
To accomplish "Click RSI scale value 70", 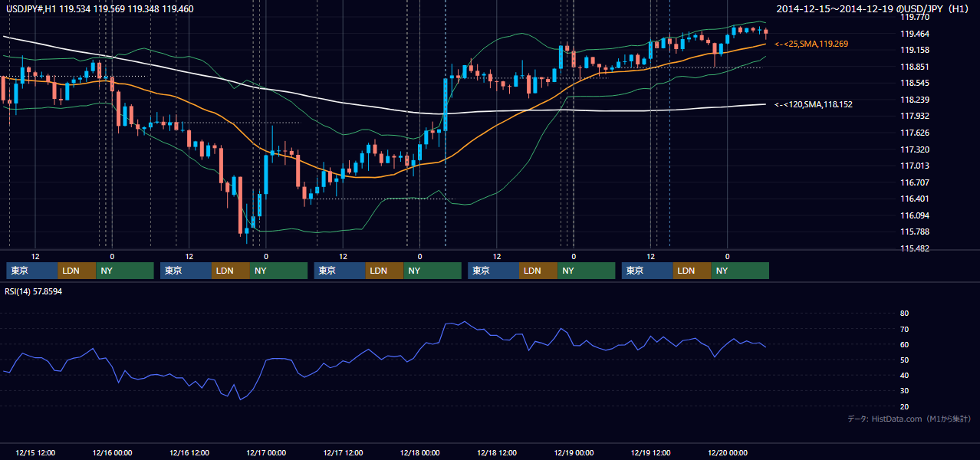I will (x=905, y=329).
